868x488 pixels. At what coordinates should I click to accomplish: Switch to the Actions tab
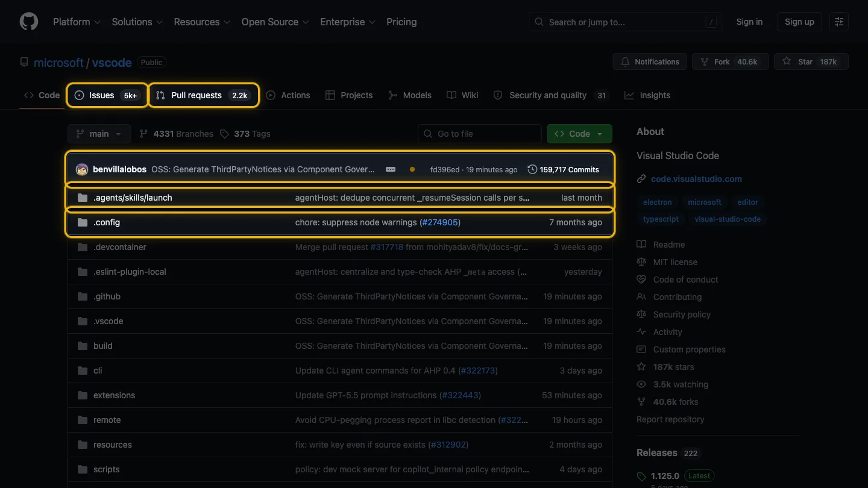pyautogui.click(x=288, y=95)
